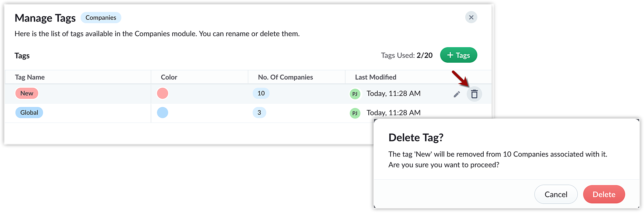
Task: Click PJ avatar in New row
Action: [355, 94]
